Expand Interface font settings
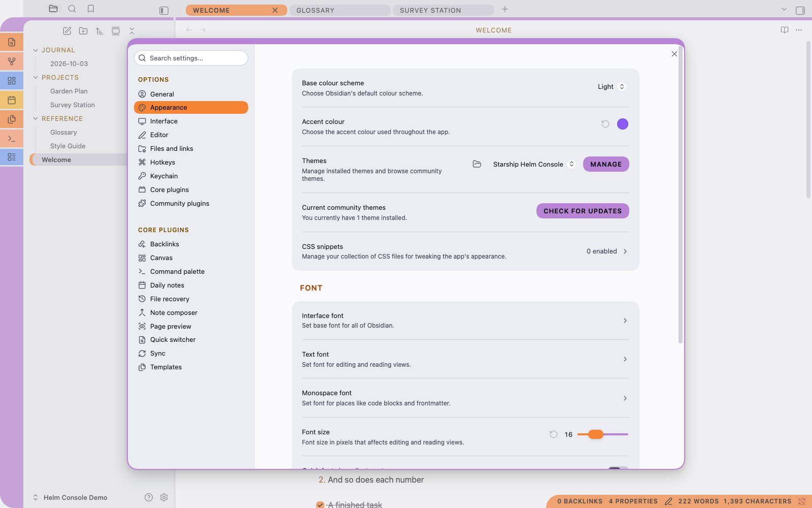Image resolution: width=812 pixels, height=508 pixels. (x=465, y=321)
